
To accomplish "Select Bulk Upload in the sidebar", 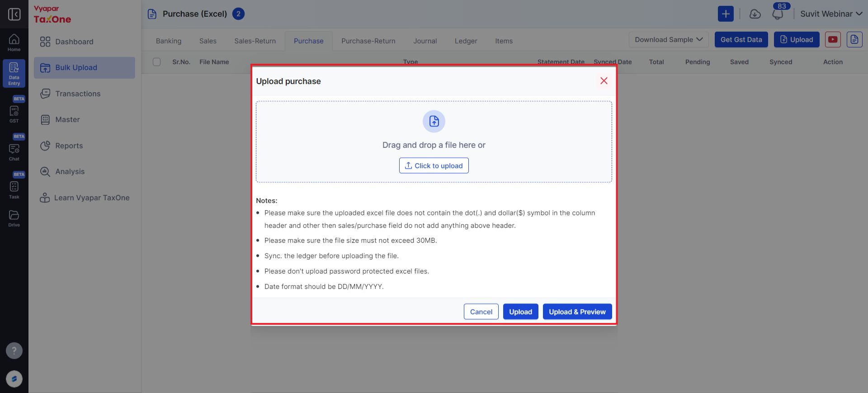I will 85,67.
